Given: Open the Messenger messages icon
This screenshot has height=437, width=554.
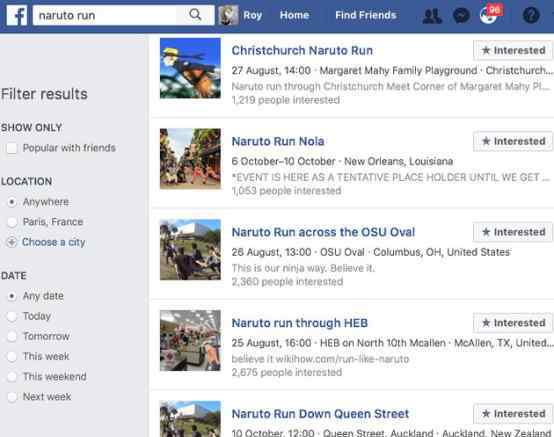Looking at the screenshot, I should coord(461,16).
